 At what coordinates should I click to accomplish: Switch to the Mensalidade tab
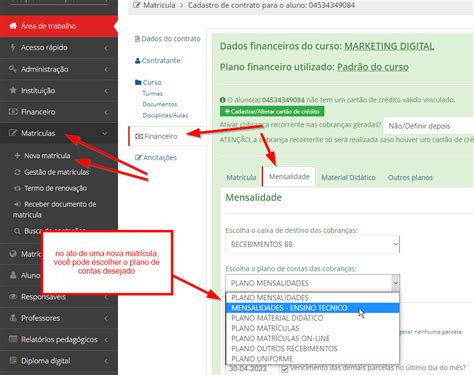point(289,176)
